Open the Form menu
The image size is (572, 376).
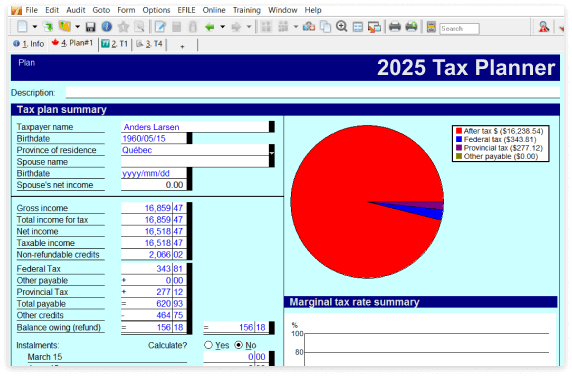126,10
